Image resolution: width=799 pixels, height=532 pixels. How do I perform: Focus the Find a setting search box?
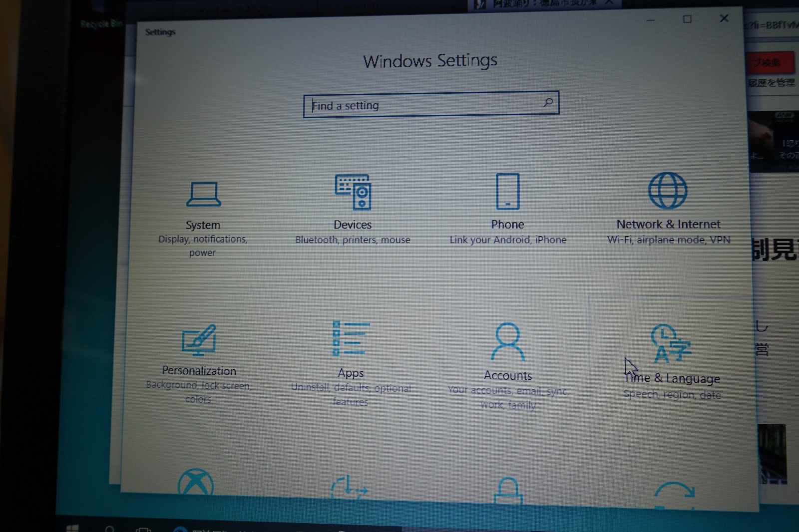[431, 104]
